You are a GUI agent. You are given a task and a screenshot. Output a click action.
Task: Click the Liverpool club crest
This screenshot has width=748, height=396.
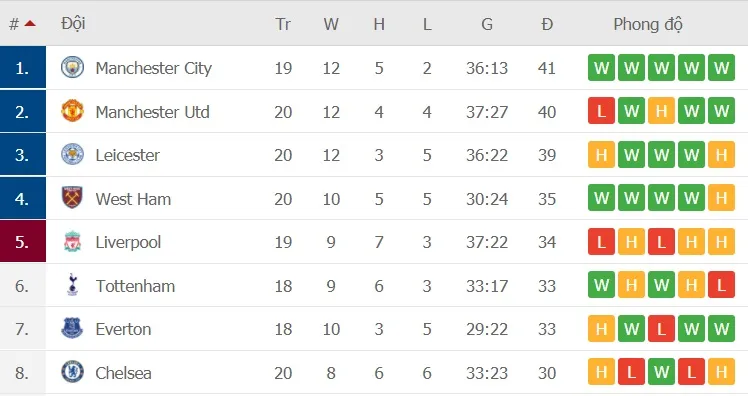[73, 242]
